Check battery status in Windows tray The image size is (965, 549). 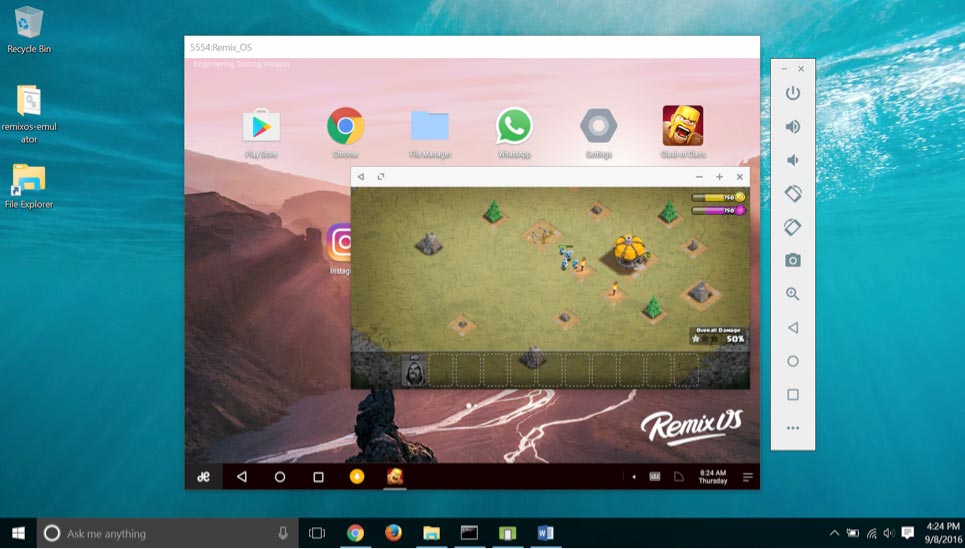853,533
